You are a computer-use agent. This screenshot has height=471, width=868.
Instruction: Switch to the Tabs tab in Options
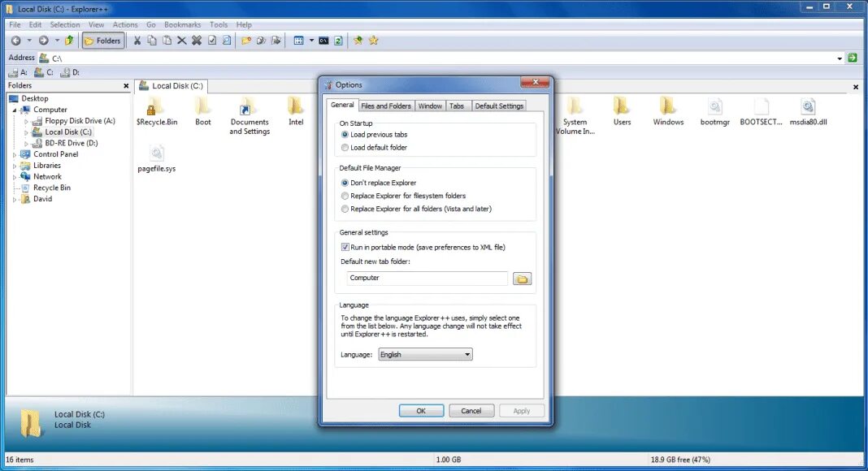457,106
